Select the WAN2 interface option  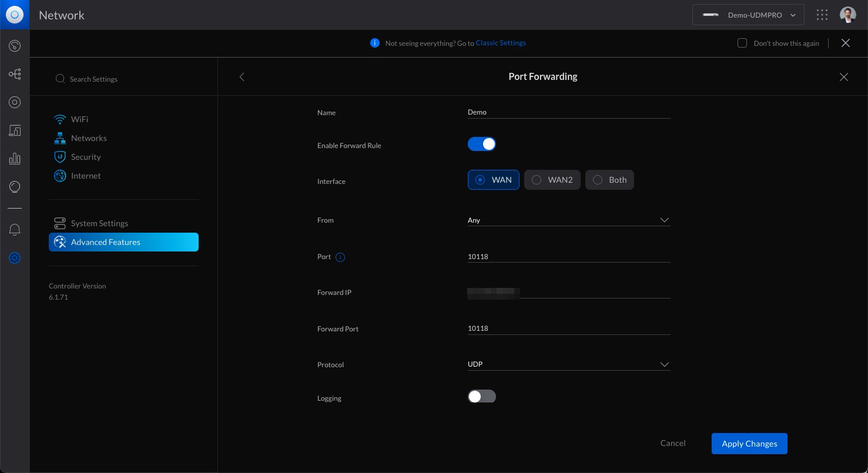(552, 180)
